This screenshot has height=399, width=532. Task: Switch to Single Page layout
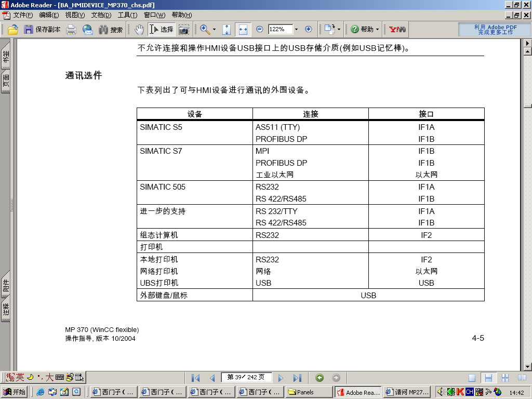472,378
